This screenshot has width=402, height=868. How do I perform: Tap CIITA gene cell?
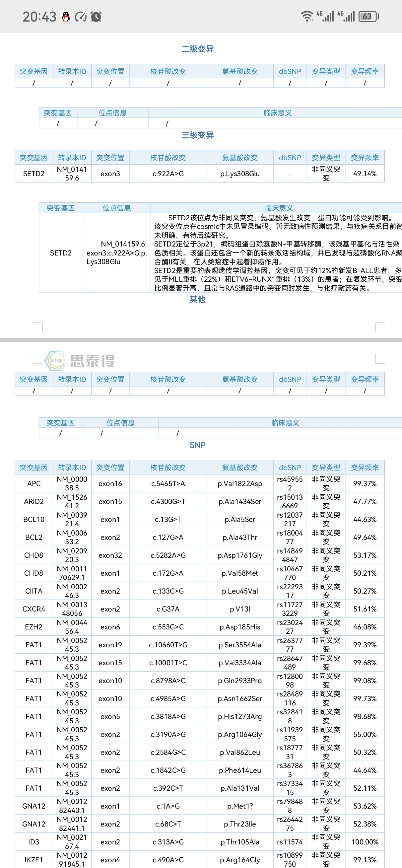tap(34, 591)
